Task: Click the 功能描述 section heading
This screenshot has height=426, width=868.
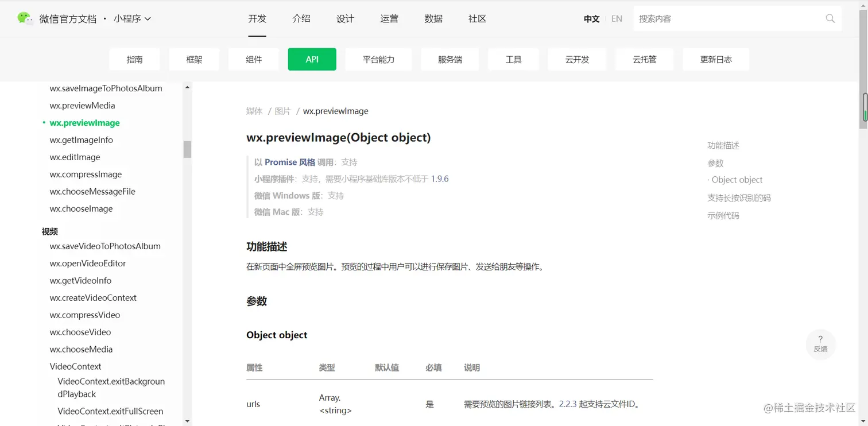Action: pos(267,246)
